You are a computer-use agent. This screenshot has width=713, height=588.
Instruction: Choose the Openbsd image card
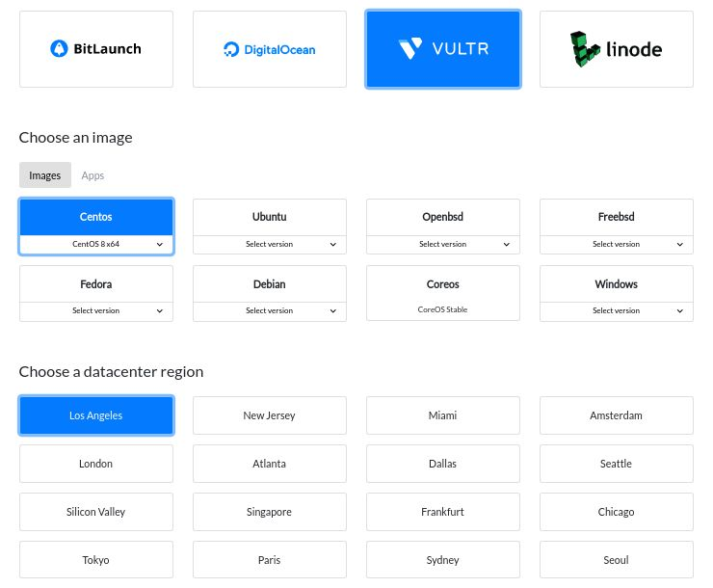tap(443, 218)
